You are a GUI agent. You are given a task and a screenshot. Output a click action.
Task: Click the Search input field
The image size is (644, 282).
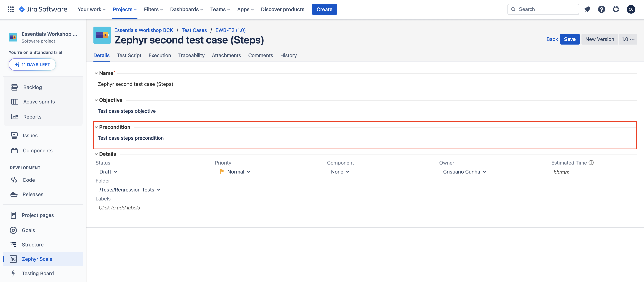point(543,9)
